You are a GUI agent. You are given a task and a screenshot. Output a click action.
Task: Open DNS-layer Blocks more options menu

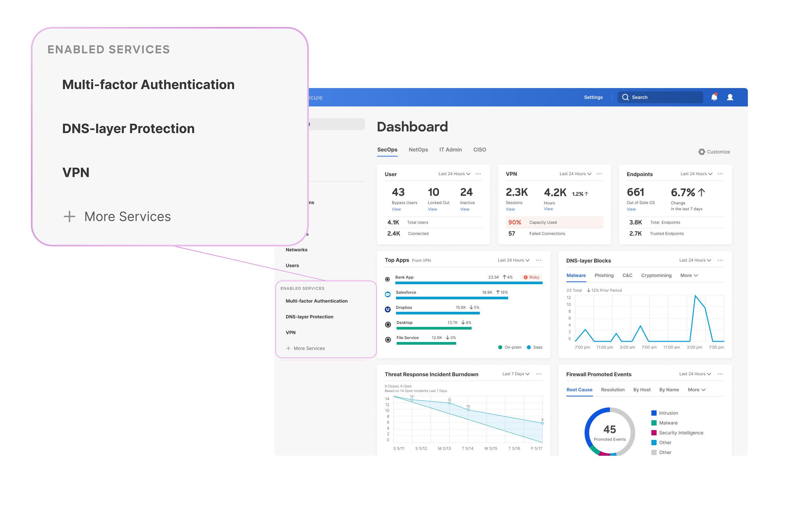click(720, 261)
